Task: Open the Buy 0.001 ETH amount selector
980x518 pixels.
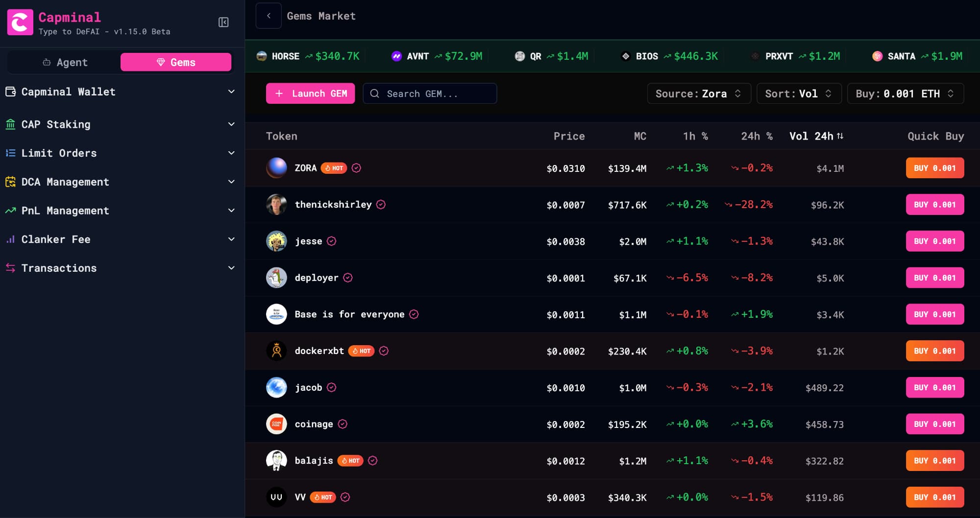Action: [905, 94]
